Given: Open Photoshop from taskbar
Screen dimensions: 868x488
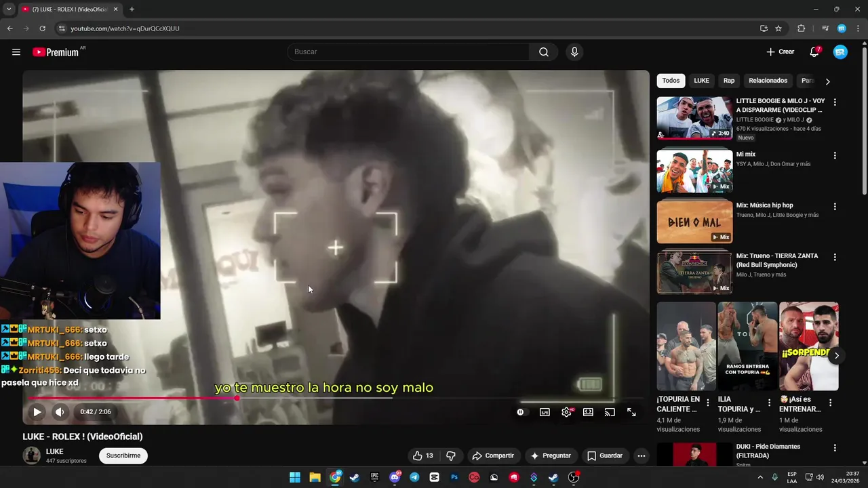Looking at the screenshot, I should click(x=454, y=477).
